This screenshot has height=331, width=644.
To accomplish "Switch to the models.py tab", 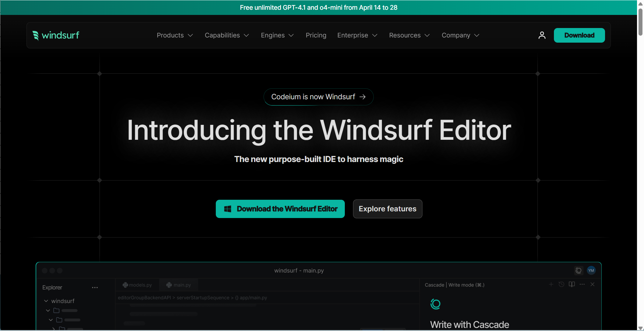I will point(137,285).
